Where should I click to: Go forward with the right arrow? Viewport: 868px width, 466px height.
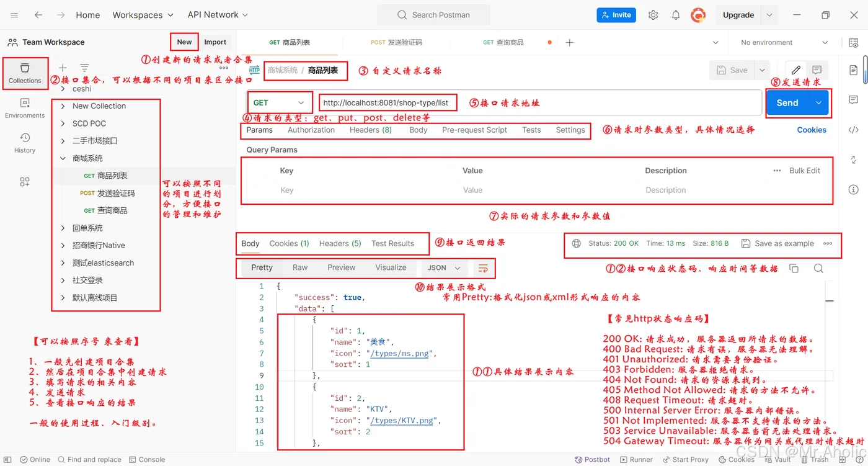(61, 15)
